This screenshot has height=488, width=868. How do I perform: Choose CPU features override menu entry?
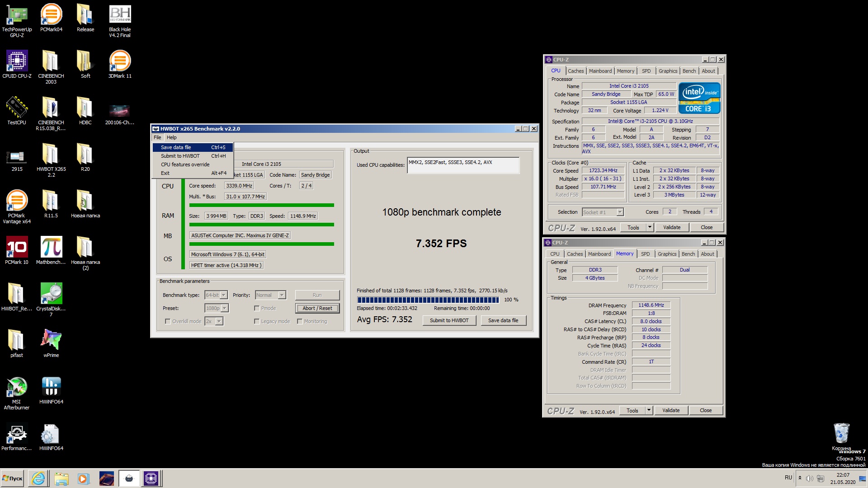(x=193, y=164)
